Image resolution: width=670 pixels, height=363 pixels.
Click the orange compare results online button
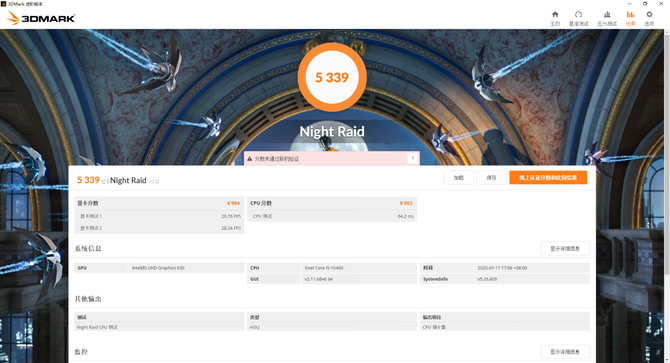pos(548,178)
